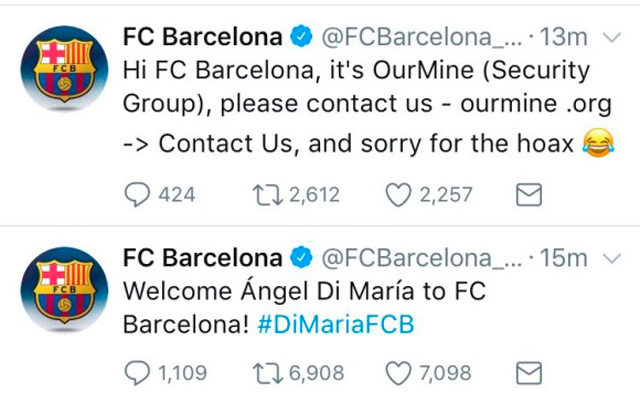Click the @FCBarcelona handle on the 15m tweet
This screenshot has height=403, width=640.
[x=421, y=258]
